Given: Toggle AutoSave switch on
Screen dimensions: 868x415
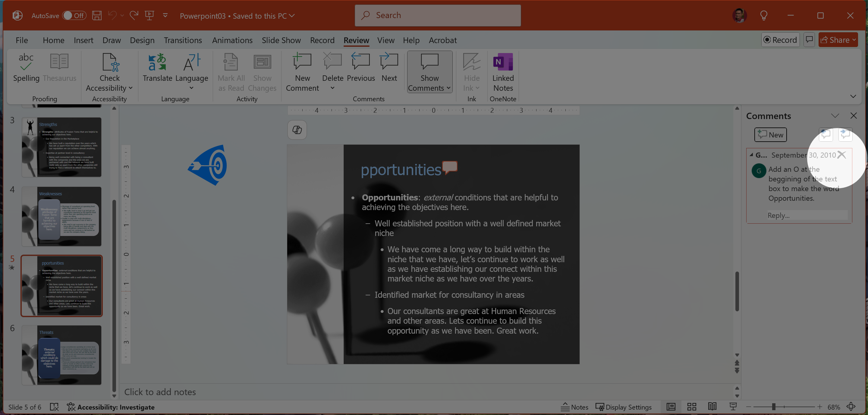Looking at the screenshot, I should [74, 15].
